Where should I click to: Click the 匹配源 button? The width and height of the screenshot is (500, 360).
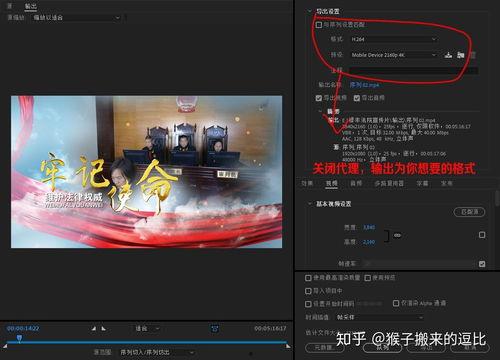click(470, 212)
